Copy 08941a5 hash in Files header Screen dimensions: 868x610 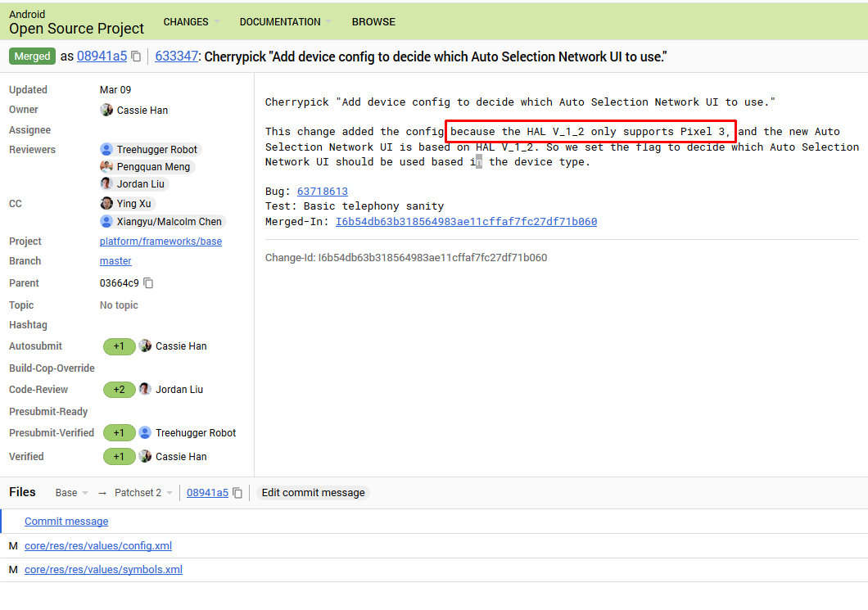click(x=237, y=493)
